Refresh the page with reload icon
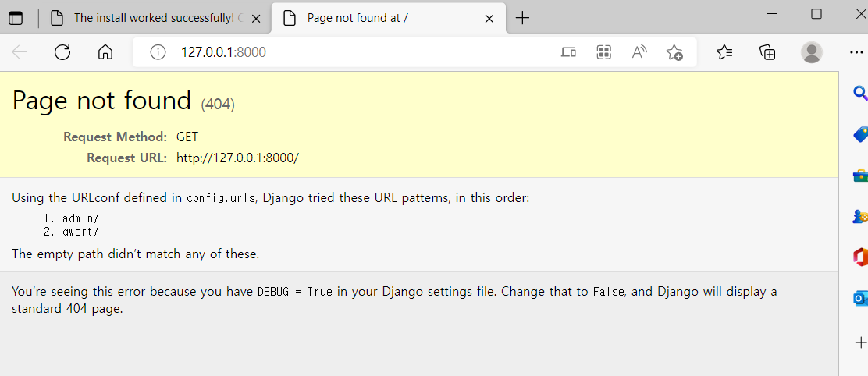 [x=62, y=52]
